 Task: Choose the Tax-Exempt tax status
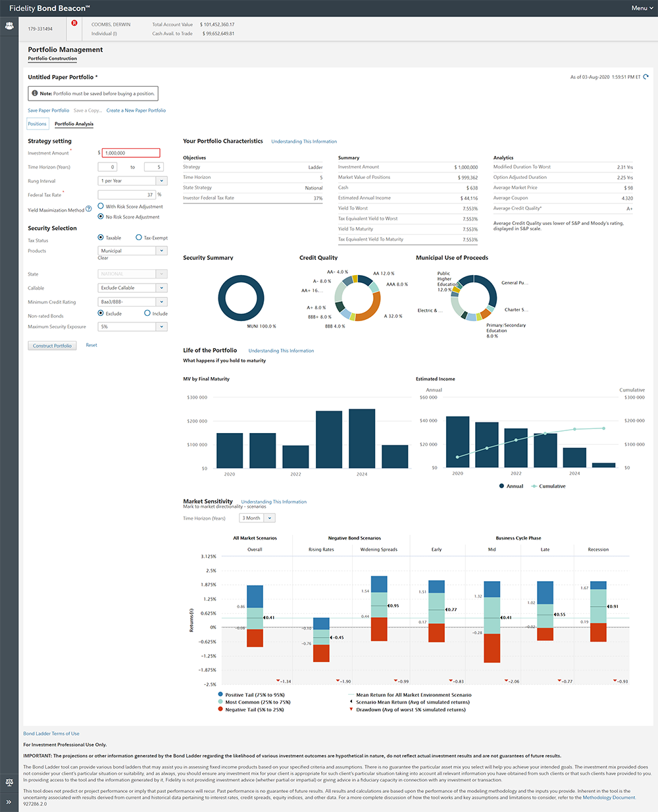(x=139, y=238)
